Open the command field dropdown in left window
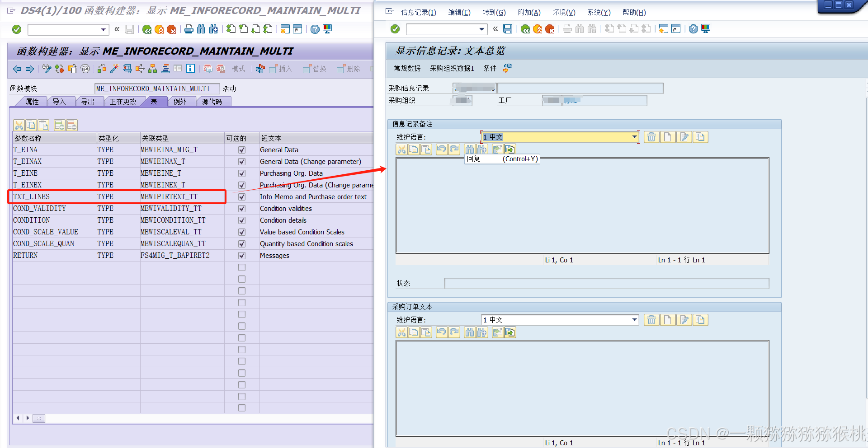The height and width of the screenshot is (448, 868). (x=104, y=29)
